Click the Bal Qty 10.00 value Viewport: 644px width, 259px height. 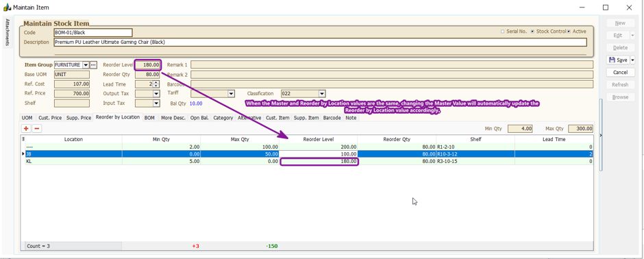point(196,103)
